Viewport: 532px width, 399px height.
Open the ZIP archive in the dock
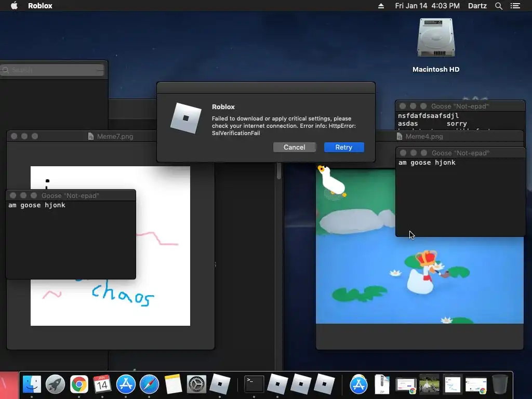point(382,384)
